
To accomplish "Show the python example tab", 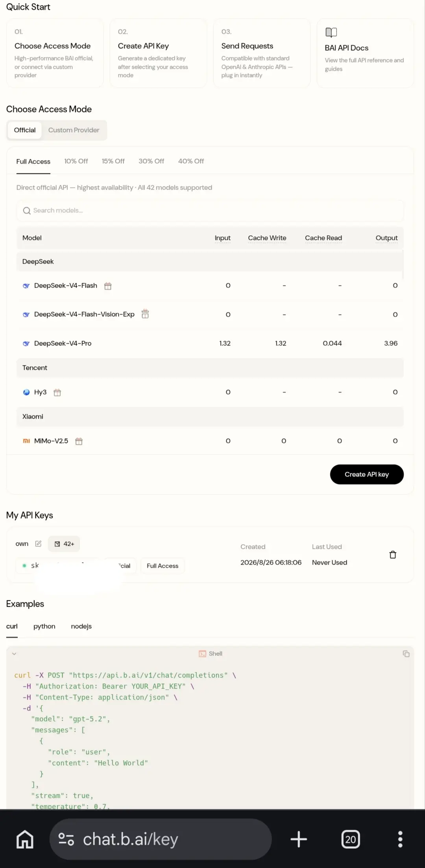I will (x=44, y=626).
